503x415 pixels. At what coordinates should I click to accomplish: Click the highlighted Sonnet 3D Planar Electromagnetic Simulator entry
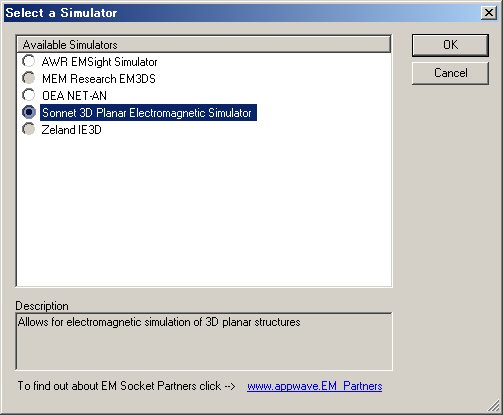148,113
